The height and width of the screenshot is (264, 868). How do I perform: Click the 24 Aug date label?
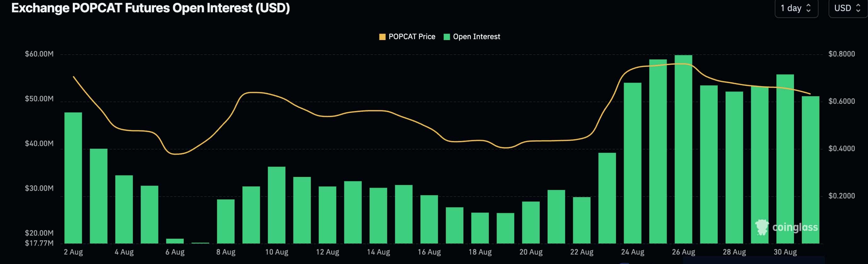point(632,252)
